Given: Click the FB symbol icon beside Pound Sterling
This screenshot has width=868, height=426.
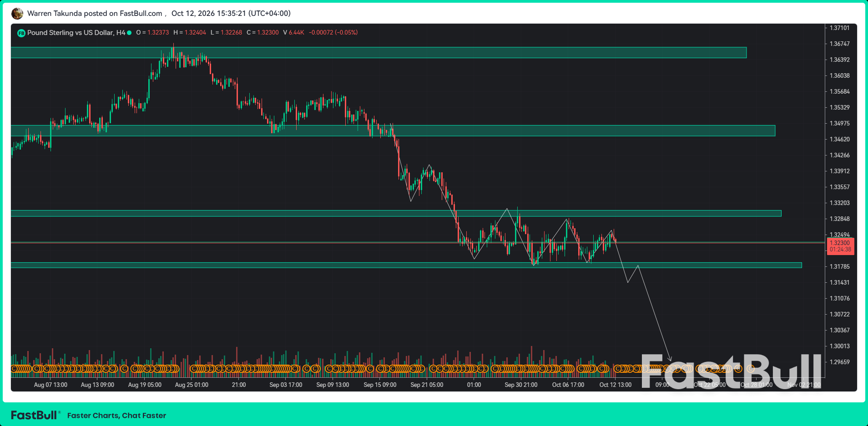Looking at the screenshot, I should [21, 33].
